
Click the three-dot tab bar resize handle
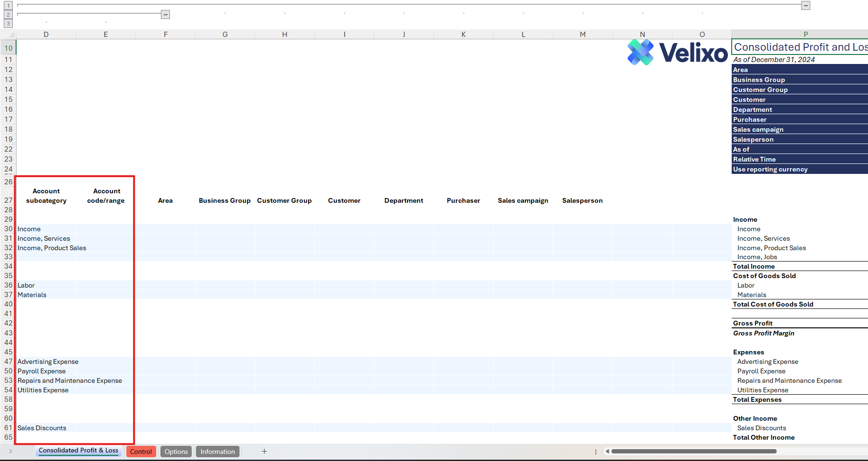click(x=596, y=452)
